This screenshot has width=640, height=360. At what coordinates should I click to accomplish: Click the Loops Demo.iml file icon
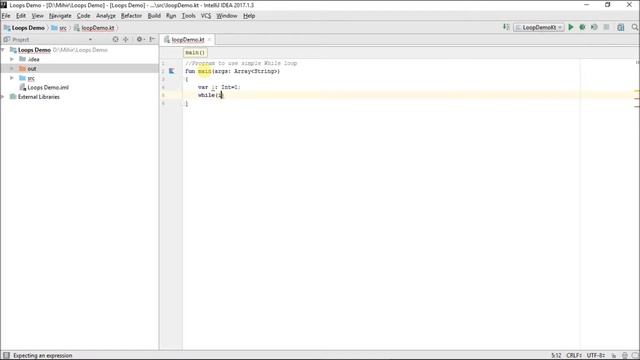click(22, 87)
